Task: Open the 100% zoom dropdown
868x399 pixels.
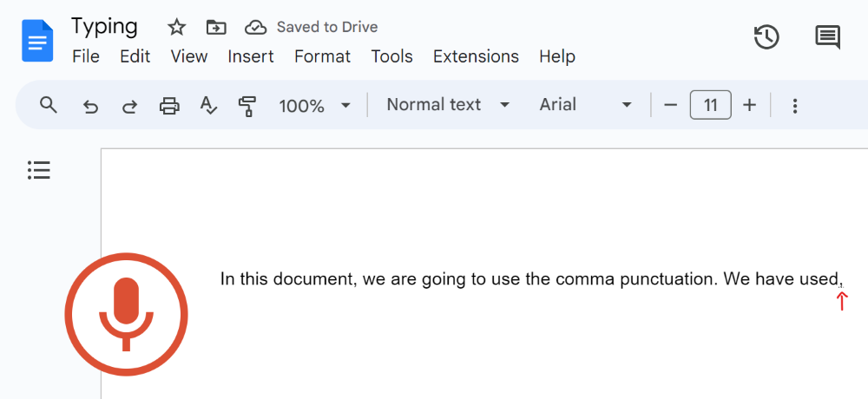Action: 314,106
